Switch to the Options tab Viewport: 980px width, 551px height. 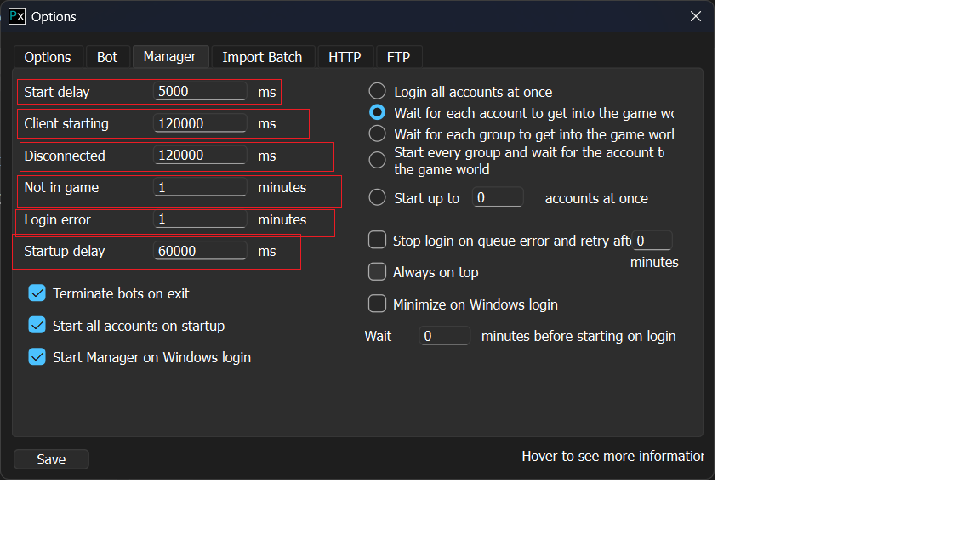[x=48, y=57]
